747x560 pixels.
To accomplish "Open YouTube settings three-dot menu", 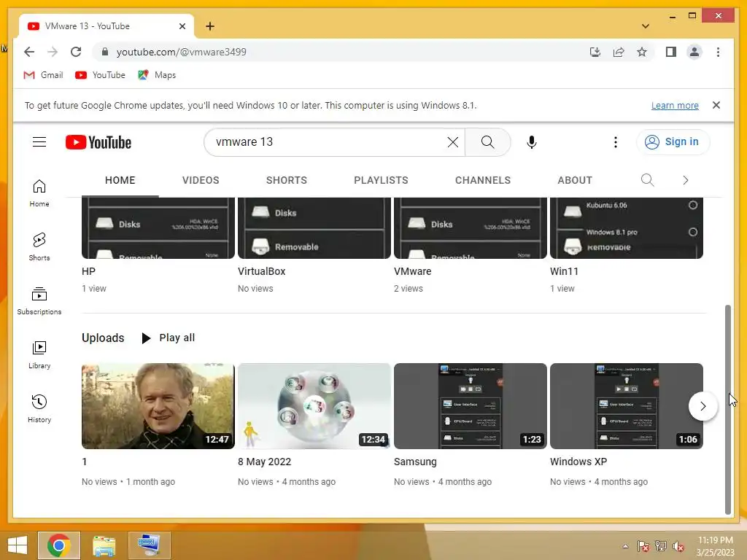I will point(616,142).
